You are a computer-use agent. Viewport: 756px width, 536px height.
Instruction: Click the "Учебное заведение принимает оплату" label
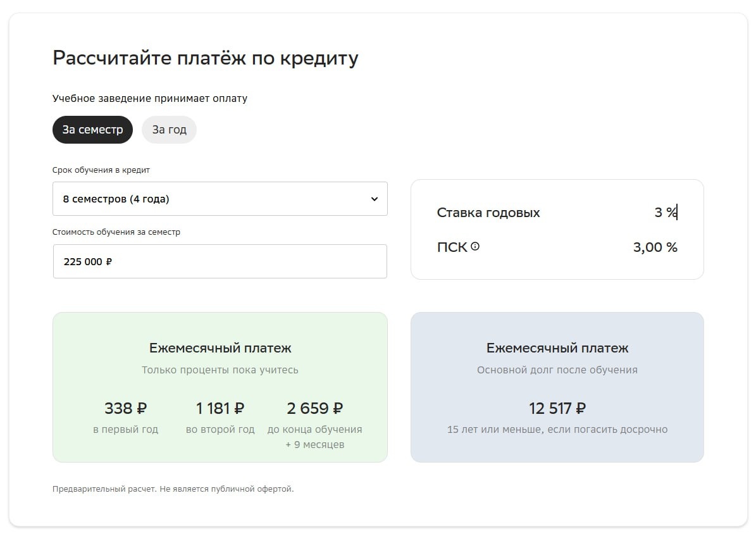pos(150,99)
